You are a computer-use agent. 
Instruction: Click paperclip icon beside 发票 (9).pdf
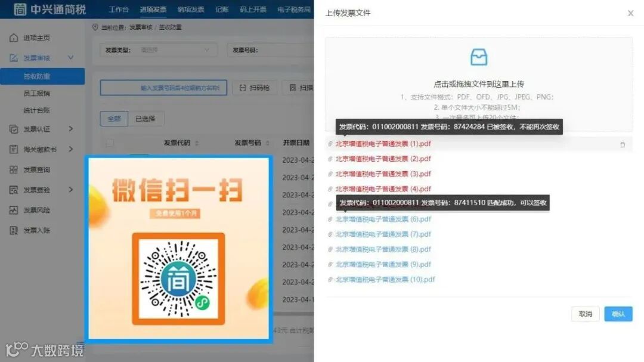click(x=330, y=265)
